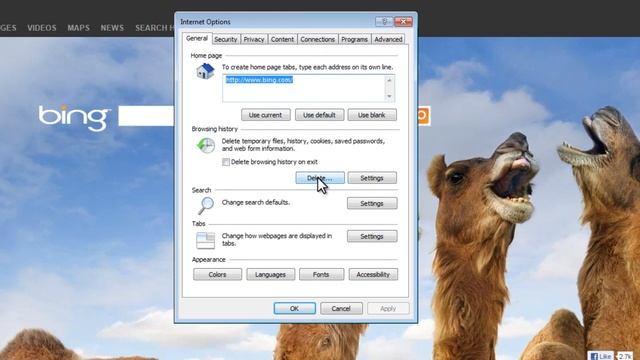Click home page box scroll down arrow
The width and height of the screenshot is (640, 360).
389,96
